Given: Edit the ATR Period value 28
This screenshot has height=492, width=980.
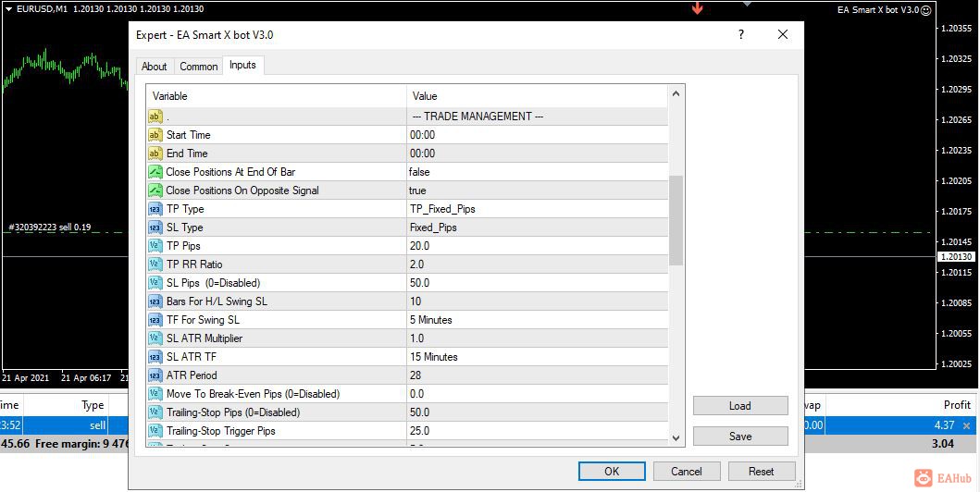Looking at the screenshot, I should [x=538, y=375].
